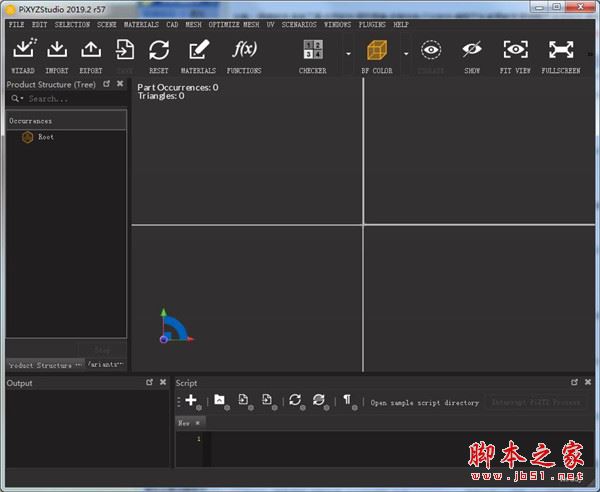Select the Root occurrence node
The width and height of the screenshot is (600, 492).
(x=46, y=137)
